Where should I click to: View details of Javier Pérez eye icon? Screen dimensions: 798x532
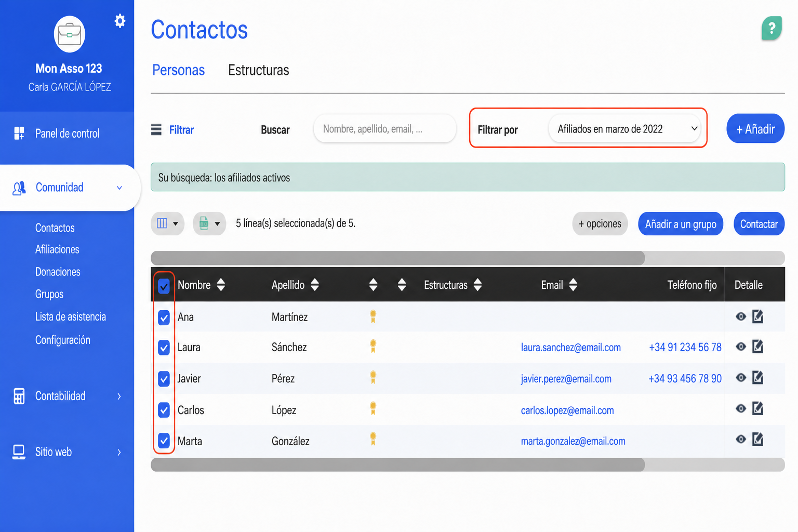(x=741, y=378)
